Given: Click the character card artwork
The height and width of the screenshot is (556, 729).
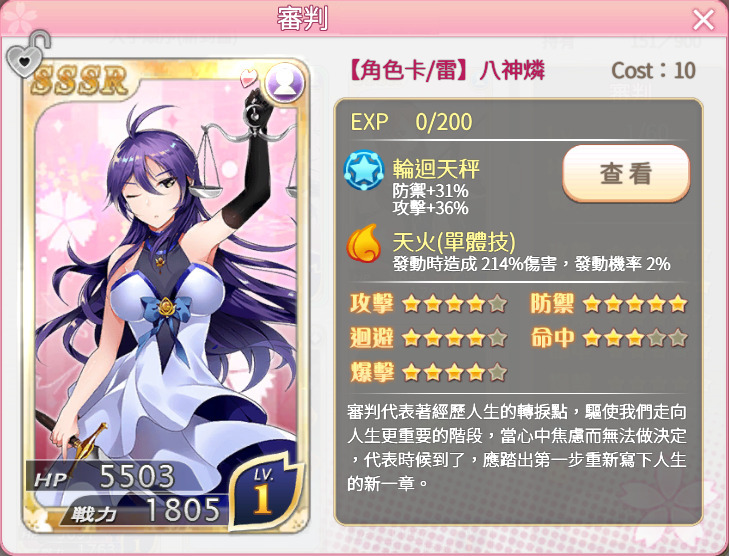Looking at the screenshot, I should (166, 296).
